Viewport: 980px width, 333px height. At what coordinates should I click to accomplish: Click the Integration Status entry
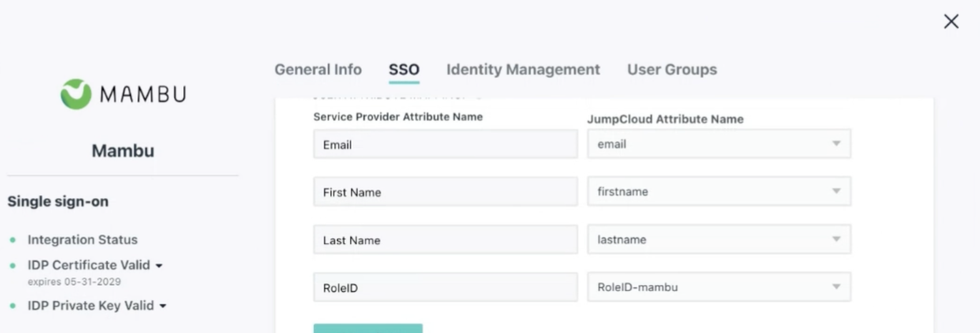(82, 239)
